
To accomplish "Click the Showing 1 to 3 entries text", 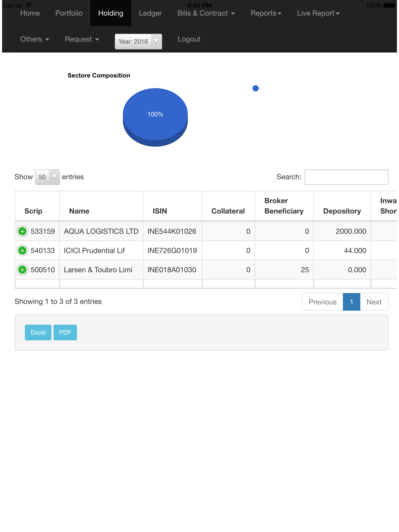I will click(x=58, y=302).
